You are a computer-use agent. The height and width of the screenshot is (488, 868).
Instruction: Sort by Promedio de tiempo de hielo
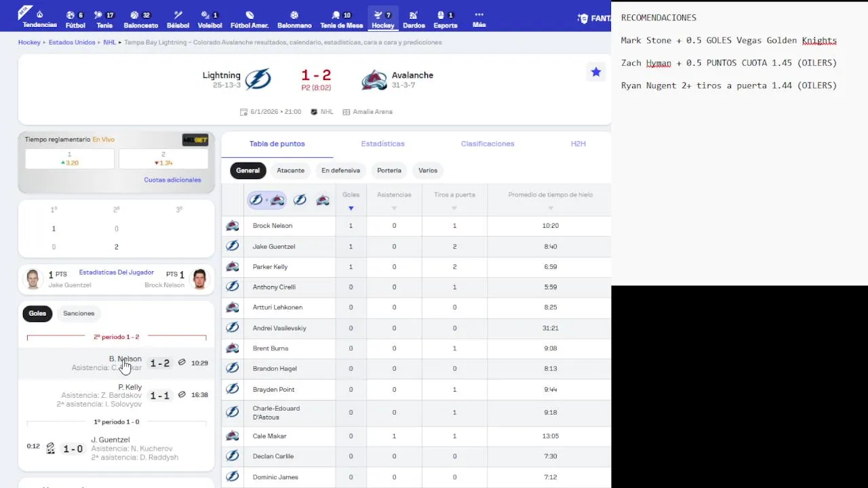tap(550, 200)
